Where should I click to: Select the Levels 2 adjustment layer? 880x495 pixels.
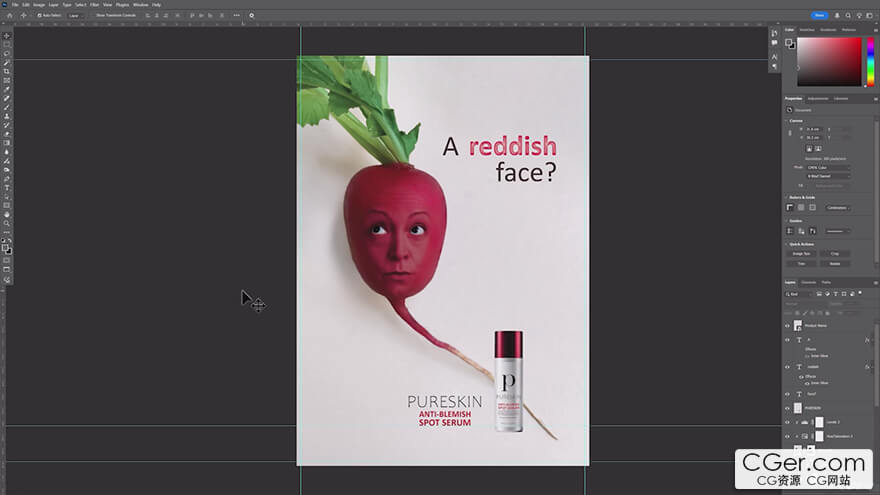[x=831, y=422]
